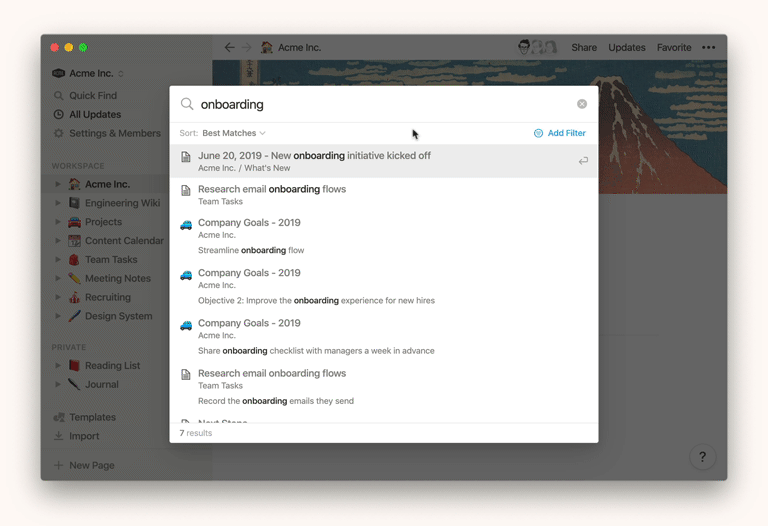The width and height of the screenshot is (768, 526).
Task: Expand the Engineering Wiki page tree
Action: [58, 203]
